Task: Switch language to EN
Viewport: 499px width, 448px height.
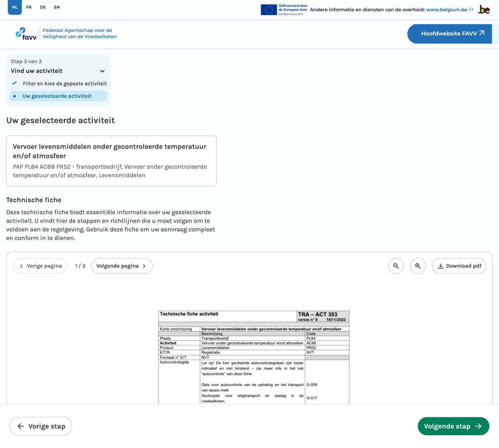Action: click(57, 7)
